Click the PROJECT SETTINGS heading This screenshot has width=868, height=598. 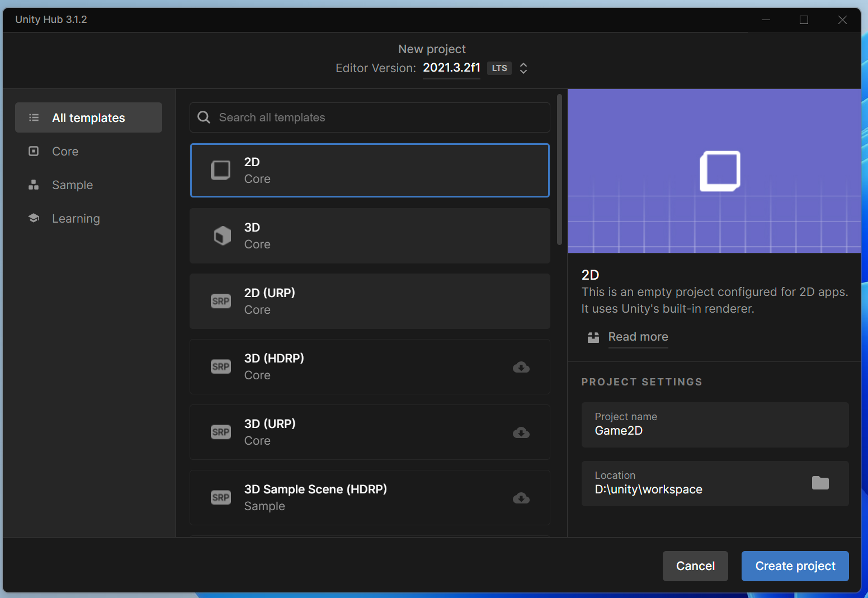[641, 382]
